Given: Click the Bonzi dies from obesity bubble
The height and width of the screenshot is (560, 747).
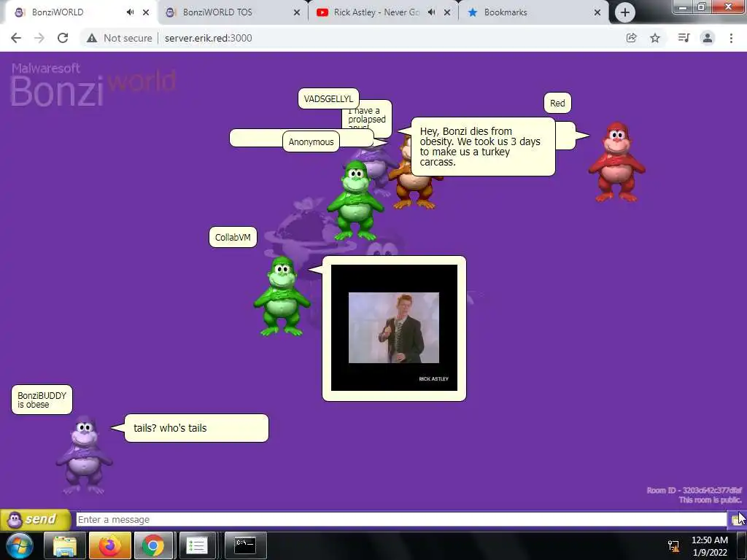Looking at the screenshot, I should coord(483,147).
